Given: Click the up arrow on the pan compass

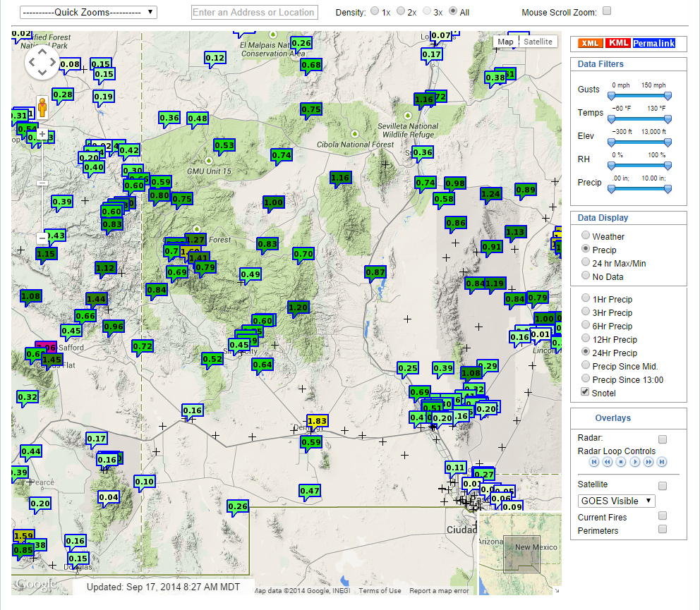Looking at the screenshot, I should (x=42, y=50).
